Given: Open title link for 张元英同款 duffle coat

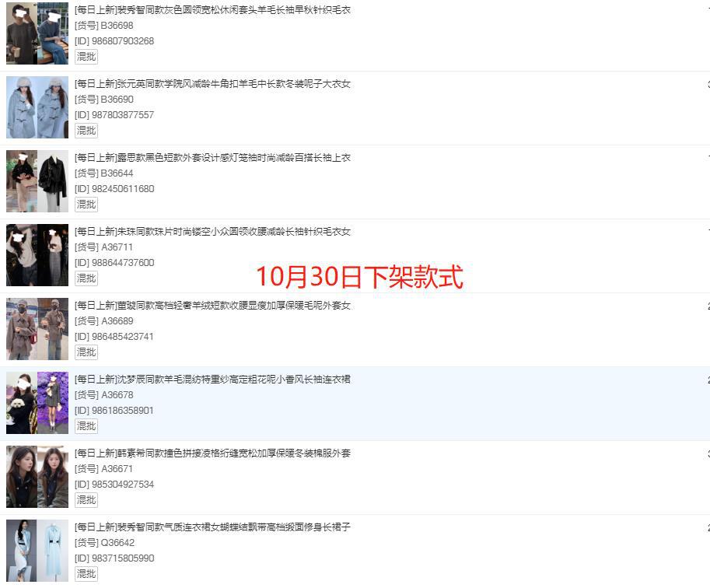Looking at the screenshot, I should (x=212, y=83).
